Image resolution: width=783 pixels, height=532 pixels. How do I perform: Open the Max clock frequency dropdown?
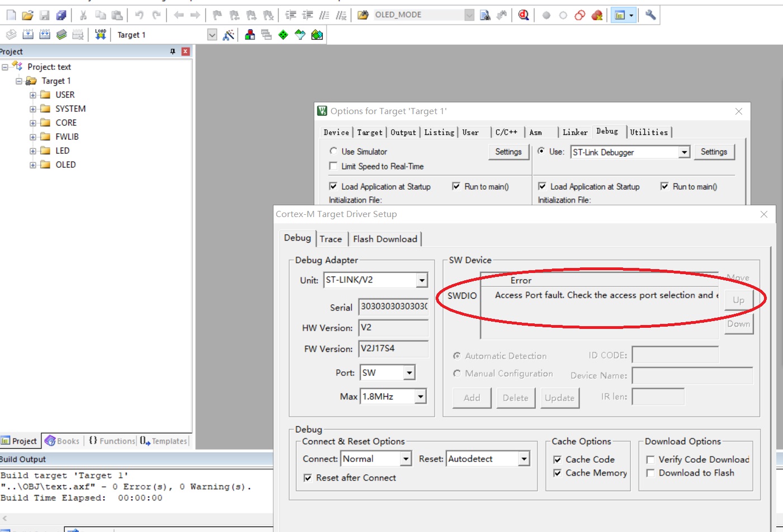421,396
